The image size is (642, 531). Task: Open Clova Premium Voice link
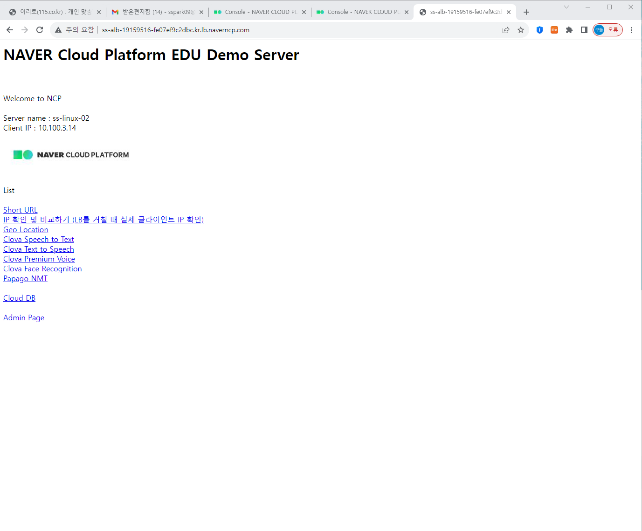point(39,259)
